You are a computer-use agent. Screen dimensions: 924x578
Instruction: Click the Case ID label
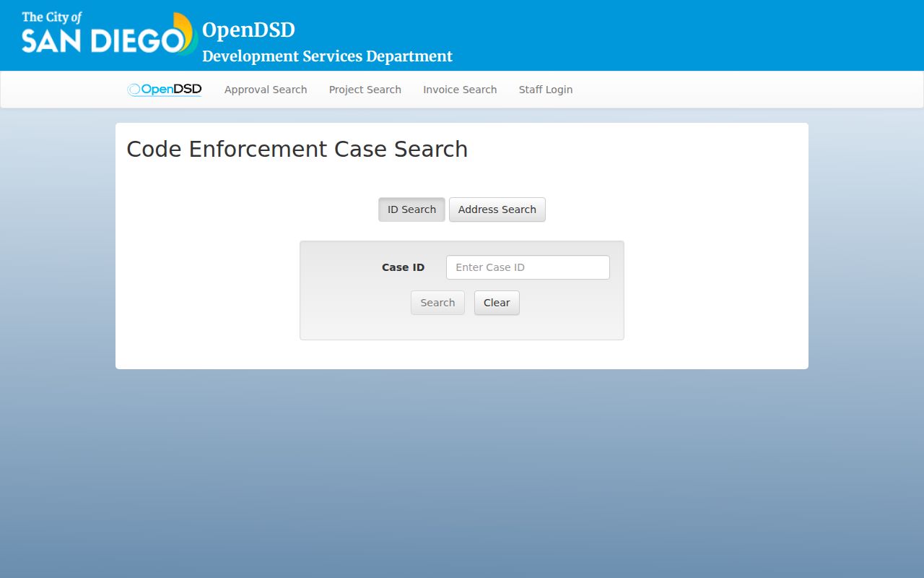coord(403,267)
